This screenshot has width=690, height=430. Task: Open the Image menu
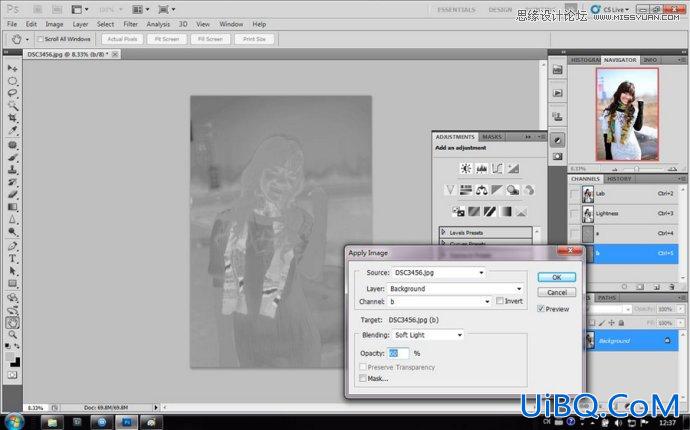[x=54, y=24]
